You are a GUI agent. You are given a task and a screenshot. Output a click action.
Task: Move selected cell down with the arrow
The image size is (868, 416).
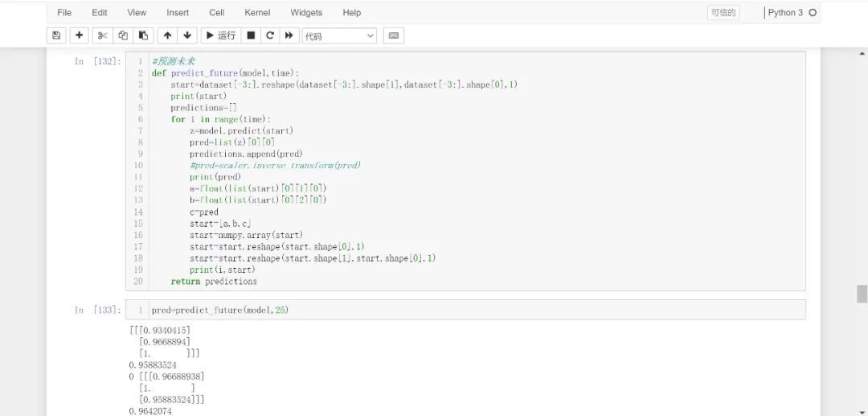coord(187,35)
